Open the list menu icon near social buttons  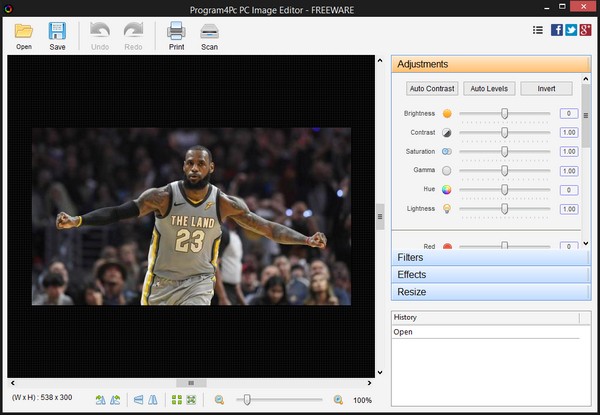coord(537,30)
